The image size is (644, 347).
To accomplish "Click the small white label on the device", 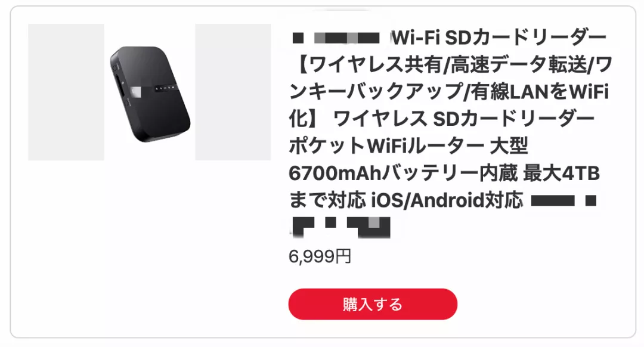I will [136, 92].
